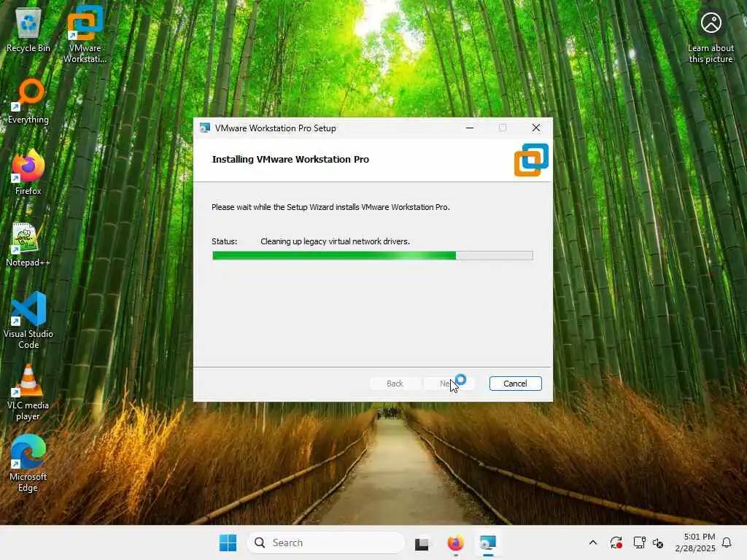Select the Notepad++ desktop shortcut
This screenshot has height=560, width=747.
point(28,244)
